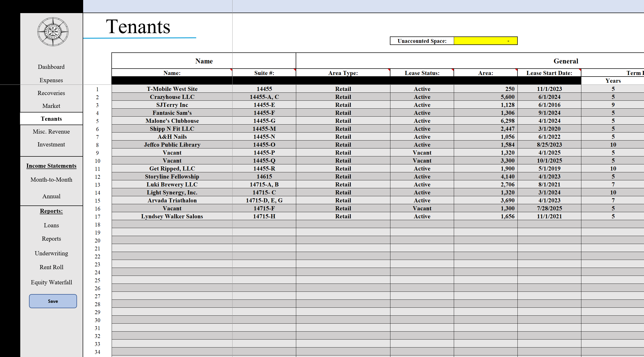Image resolution: width=644 pixels, height=357 pixels.
Task: Select the Tenants tab
Action: 51,119
